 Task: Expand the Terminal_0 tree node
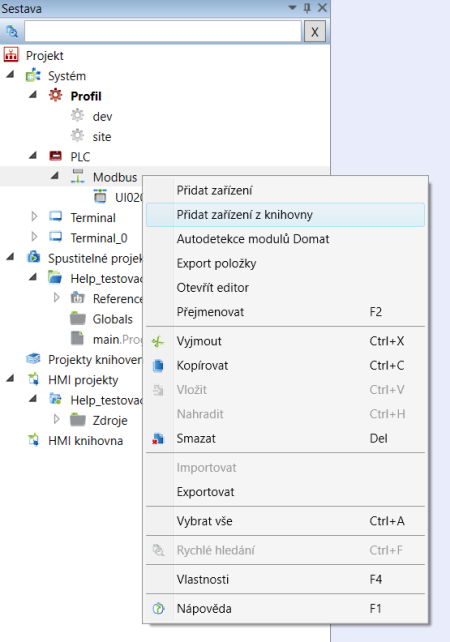tap(34, 237)
